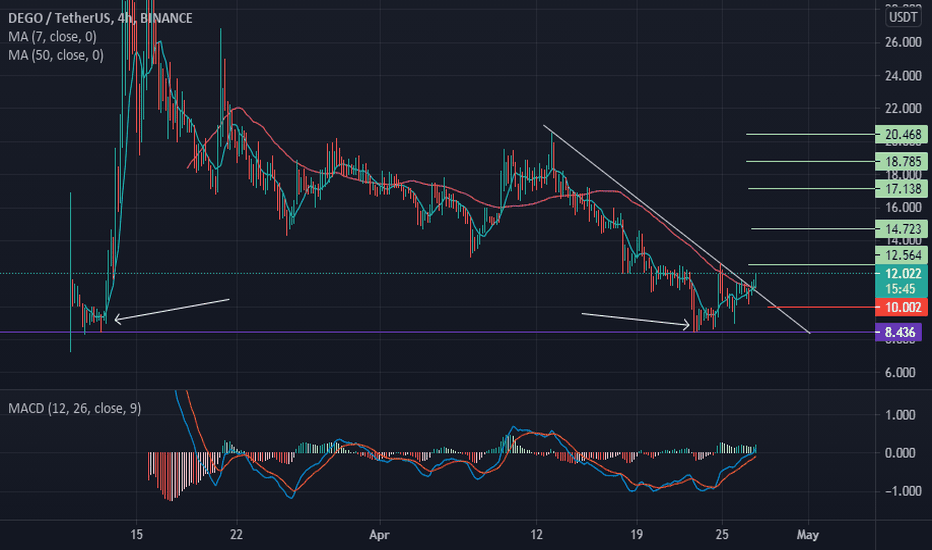Click the Apr label on time axis

[x=379, y=535]
